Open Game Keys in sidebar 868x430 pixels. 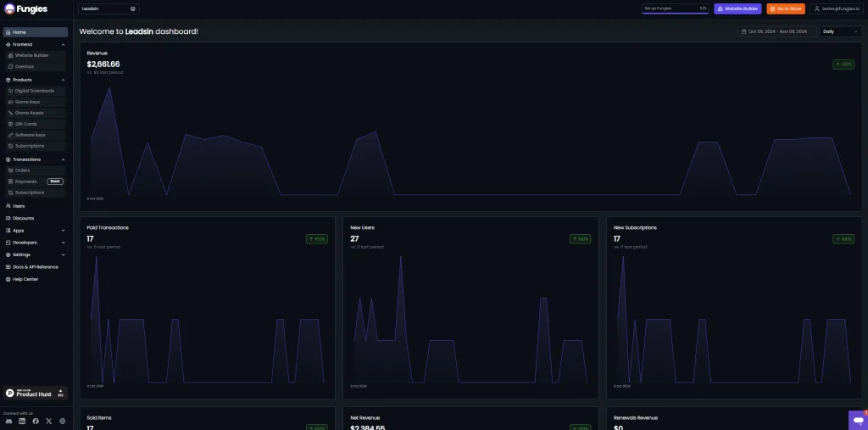pyautogui.click(x=36, y=102)
